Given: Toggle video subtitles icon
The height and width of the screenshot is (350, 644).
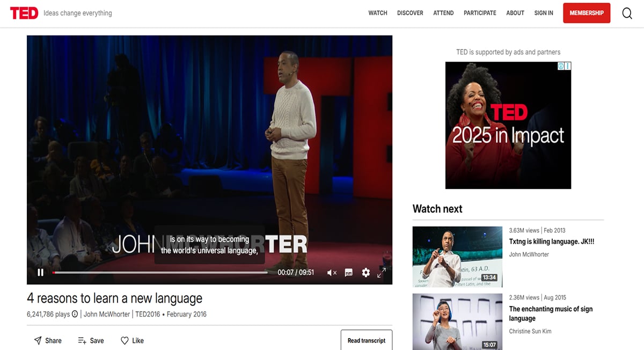Looking at the screenshot, I should click(349, 273).
